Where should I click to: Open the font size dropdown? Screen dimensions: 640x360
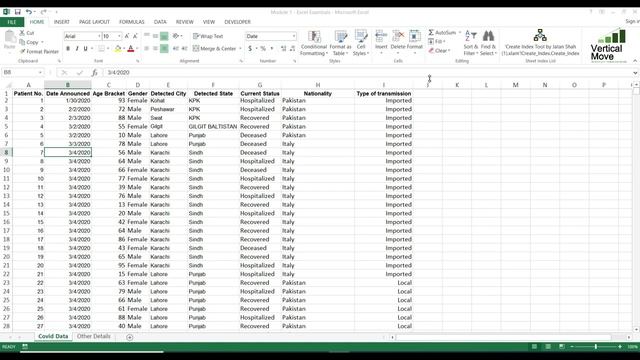tap(119, 36)
